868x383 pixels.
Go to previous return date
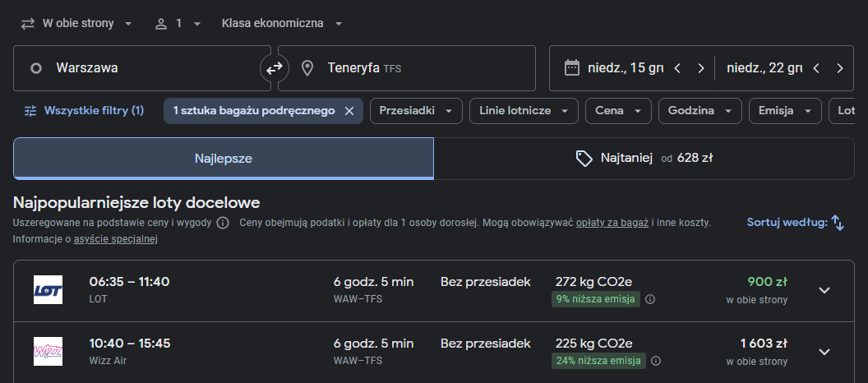pos(816,68)
